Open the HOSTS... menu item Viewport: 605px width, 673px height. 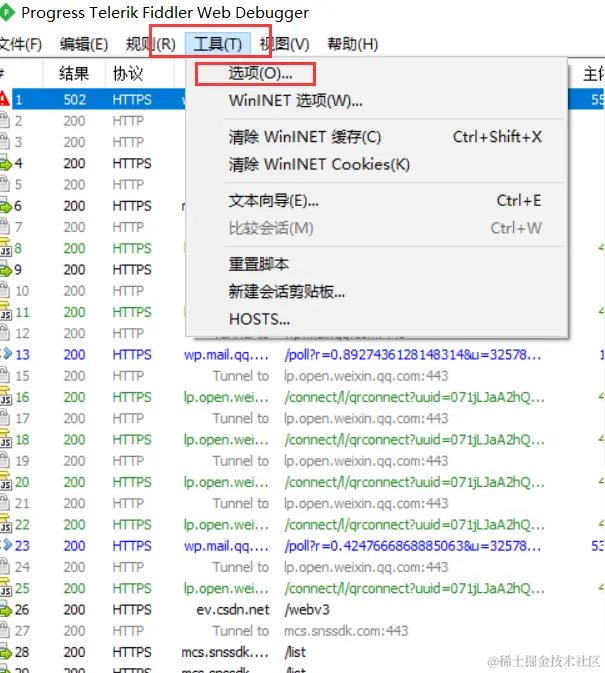click(259, 319)
